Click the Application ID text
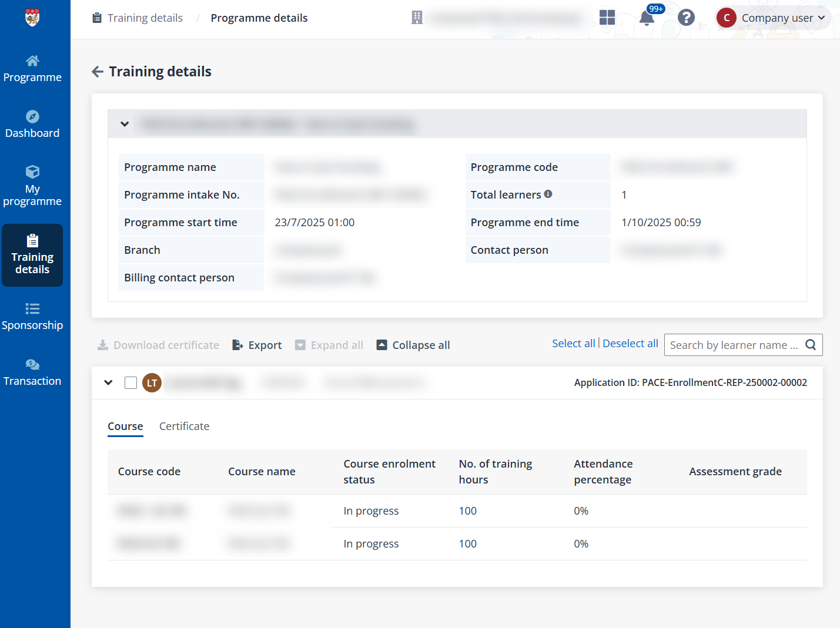This screenshot has height=628, width=840. pos(690,382)
